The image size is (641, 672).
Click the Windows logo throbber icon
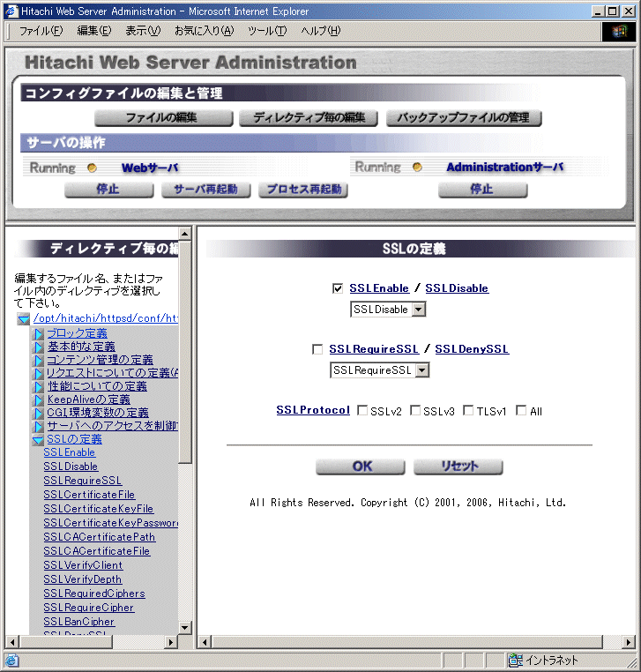[x=619, y=31]
